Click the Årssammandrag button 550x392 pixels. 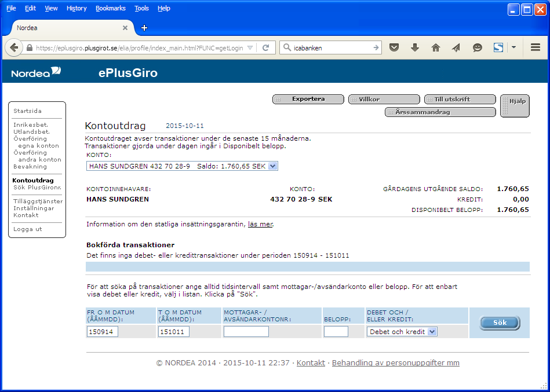pos(440,112)
